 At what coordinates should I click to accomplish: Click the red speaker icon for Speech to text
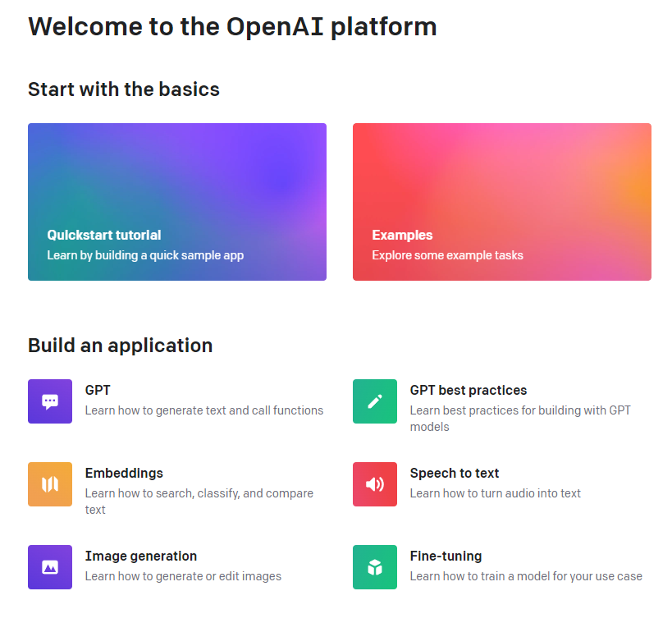click(375, 484)
